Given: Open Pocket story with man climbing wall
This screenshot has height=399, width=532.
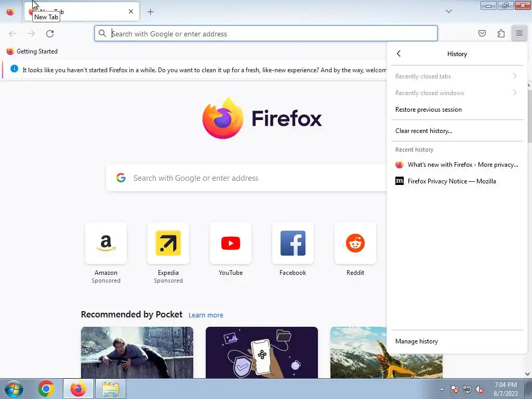Looking at the screenshot, I should 137,353.
